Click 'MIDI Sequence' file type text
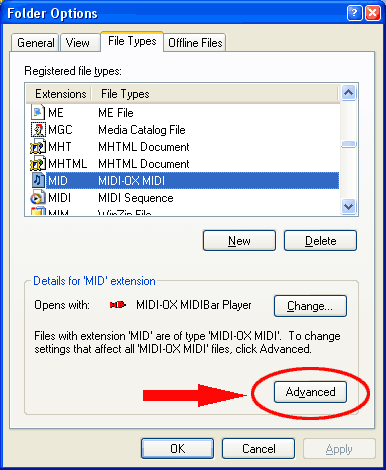This screenshot has width=386, height=470. [x=136, y=198]
